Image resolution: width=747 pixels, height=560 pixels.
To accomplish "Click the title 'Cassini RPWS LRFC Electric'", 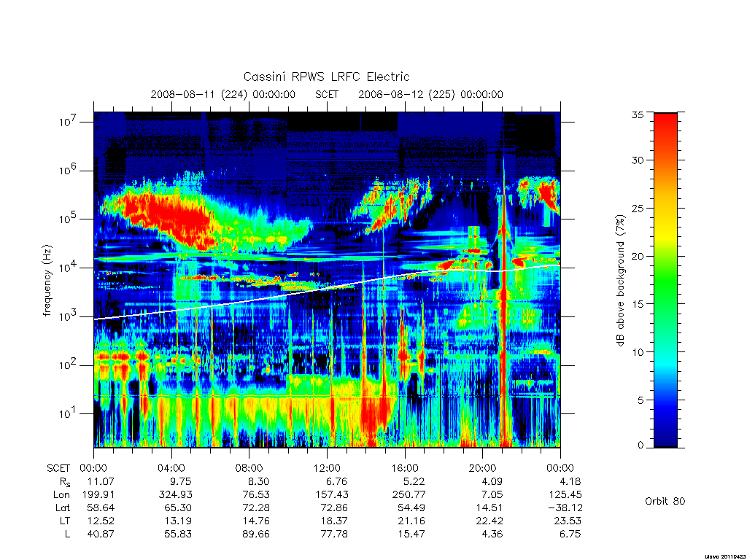I will coord(326,77).
